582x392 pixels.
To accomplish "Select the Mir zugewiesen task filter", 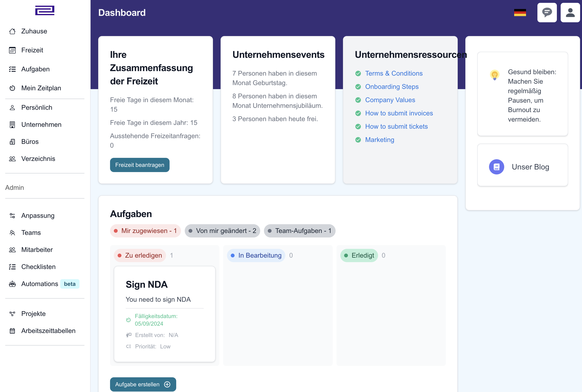I will click(145, 231).
